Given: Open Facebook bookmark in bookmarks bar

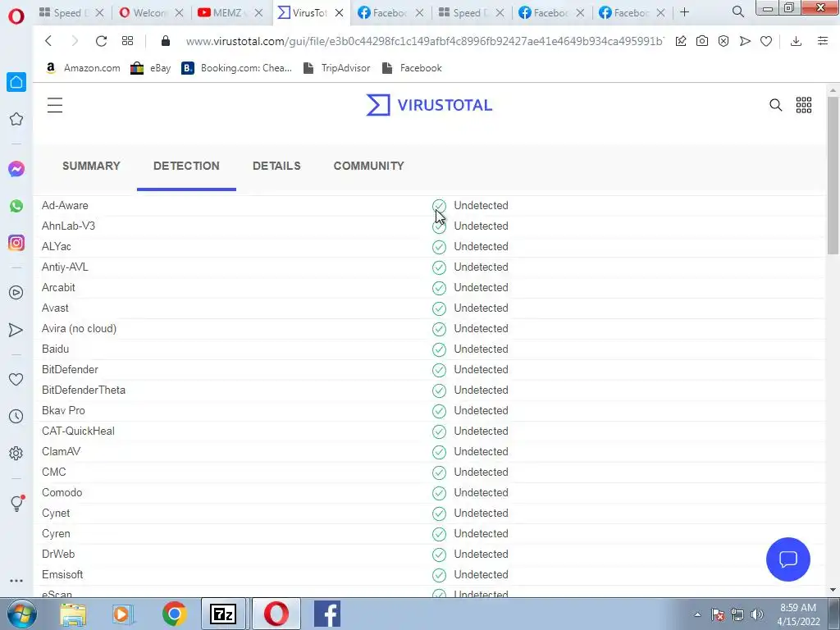Looking at the screenshot, I should (x=412, y=68).
